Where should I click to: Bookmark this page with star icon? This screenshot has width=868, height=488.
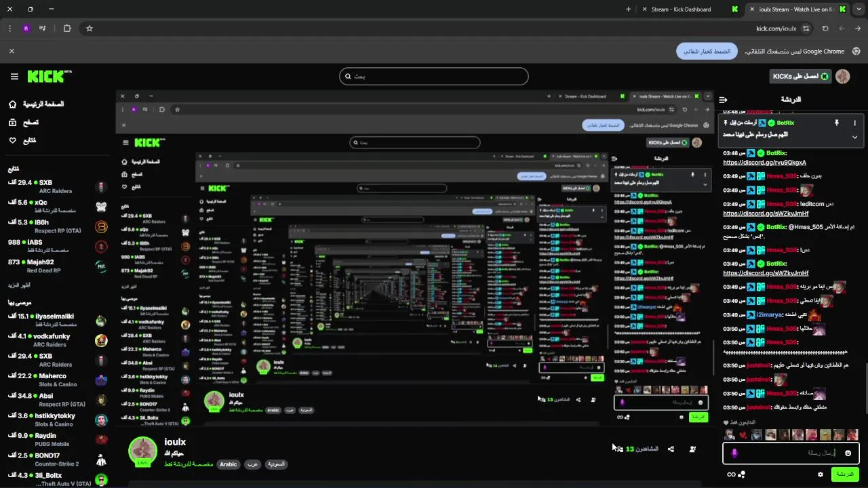click(x=89, y=28)
